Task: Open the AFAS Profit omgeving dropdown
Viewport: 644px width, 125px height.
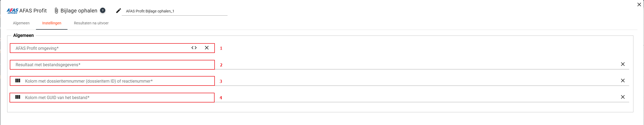Action: (101, 48)
